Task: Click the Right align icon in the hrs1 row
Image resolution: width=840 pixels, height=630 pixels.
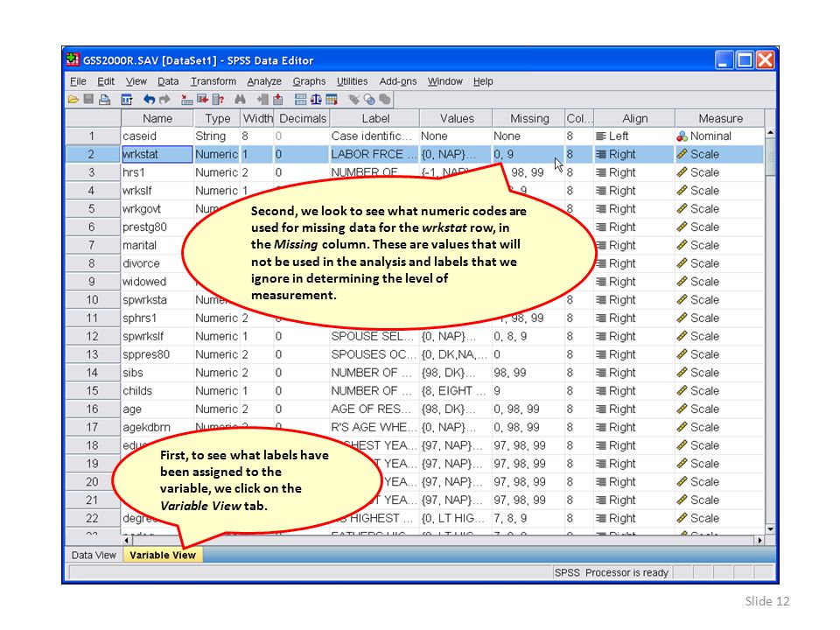Action: tap(601, 172)
